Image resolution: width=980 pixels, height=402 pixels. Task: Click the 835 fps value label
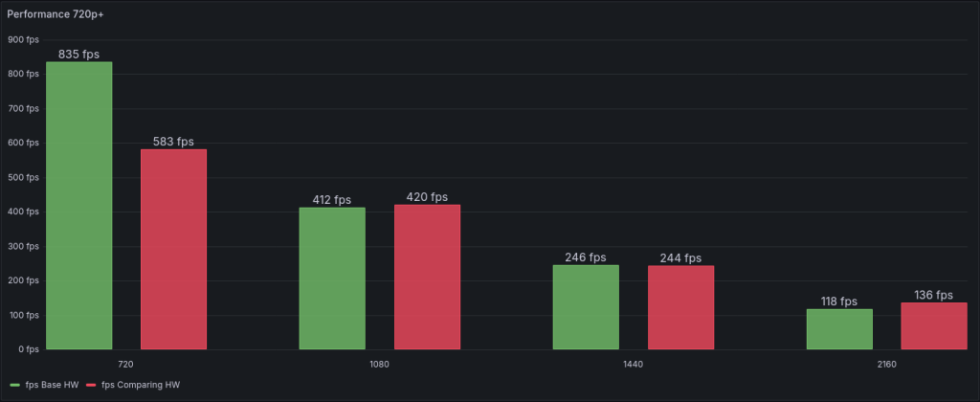click(x=79, y=55)
